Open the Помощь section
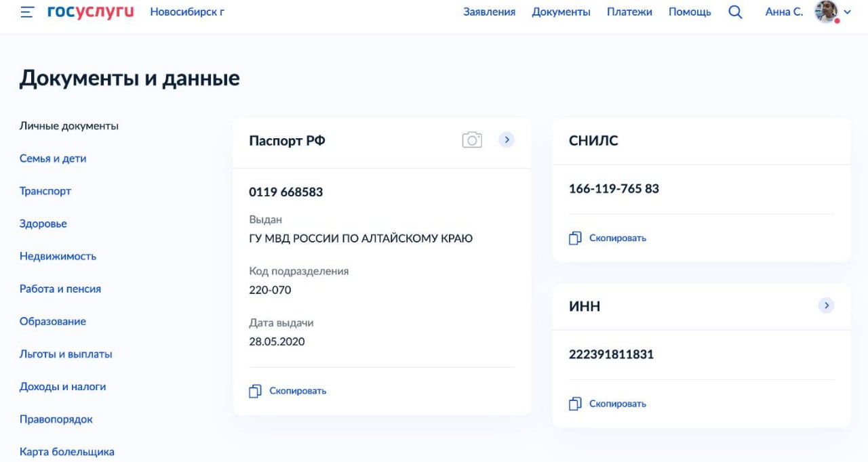This screenshot has width=868, height=462. 690,12
